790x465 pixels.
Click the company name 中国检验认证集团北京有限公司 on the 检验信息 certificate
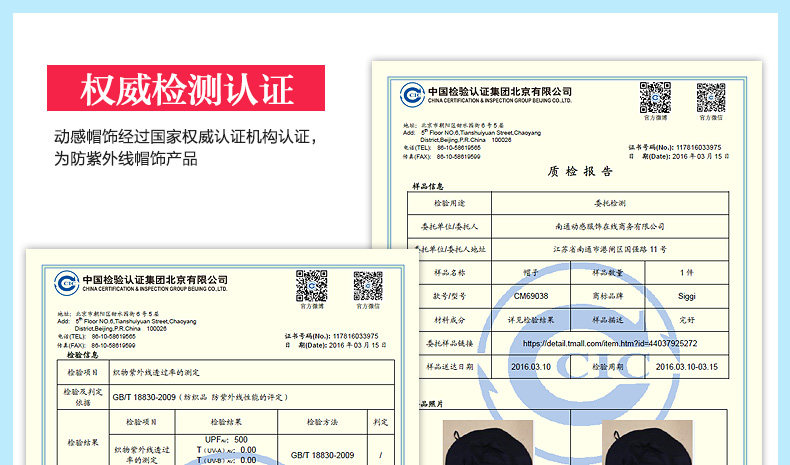click(155, 280)
